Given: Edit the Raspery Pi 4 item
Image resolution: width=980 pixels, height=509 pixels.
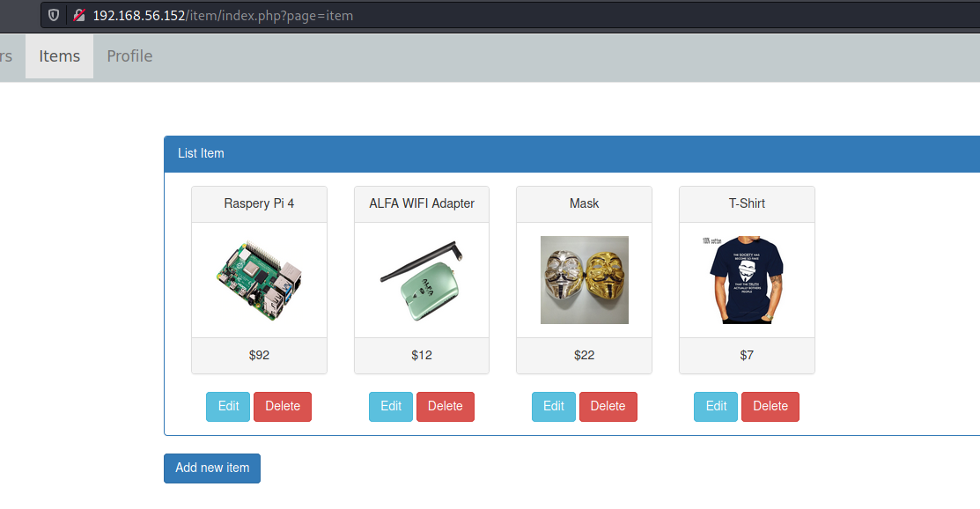Looking at the screenshot, I should coord(228,407).
